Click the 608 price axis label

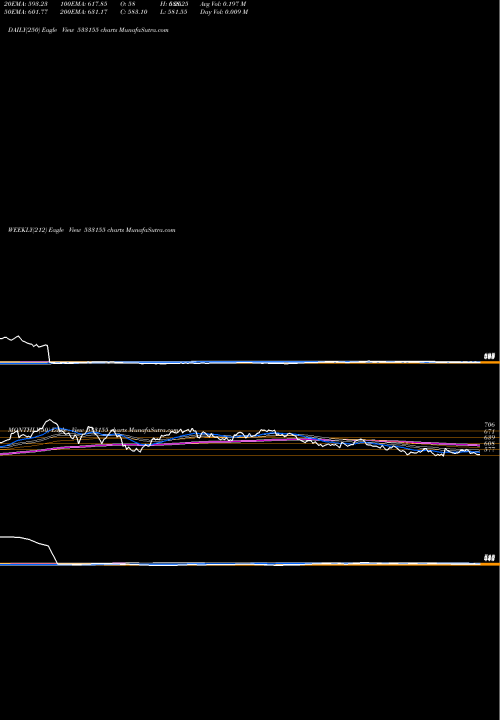pyautogui.click(x=489, y=444)
